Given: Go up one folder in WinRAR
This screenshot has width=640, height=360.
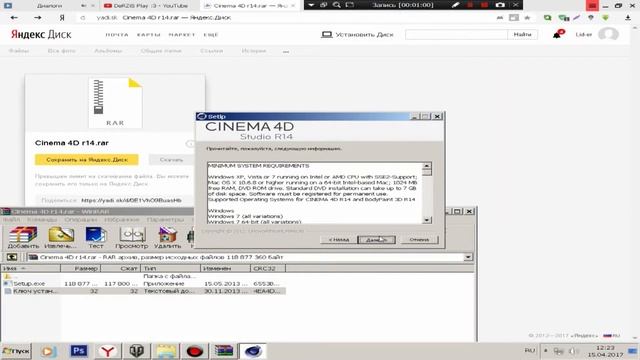Looking at the screenshot, I should [11, 257].
